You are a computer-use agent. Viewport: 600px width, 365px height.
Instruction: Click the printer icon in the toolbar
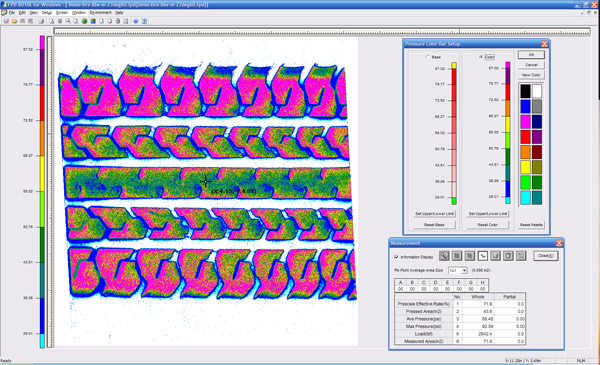41,21
